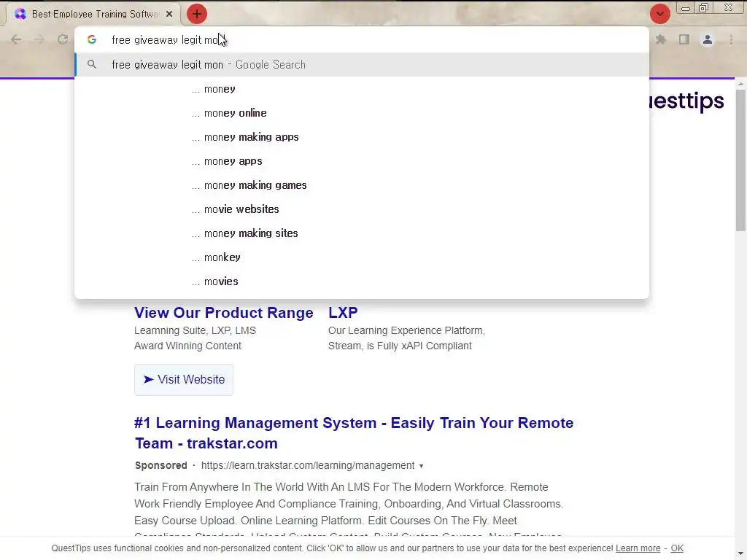Choose the '... money making games' suggestion

point(362,185)
